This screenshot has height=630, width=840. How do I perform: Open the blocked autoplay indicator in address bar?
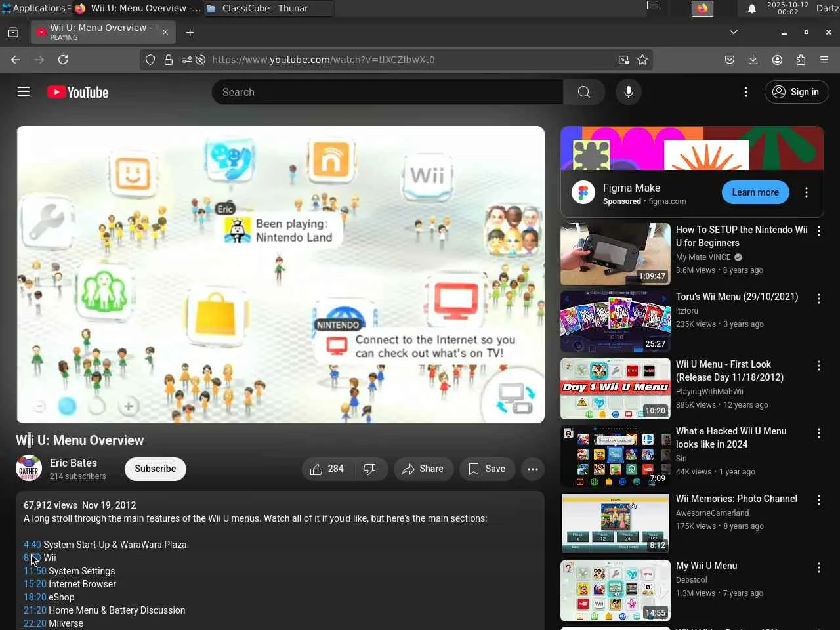(201, 60)
